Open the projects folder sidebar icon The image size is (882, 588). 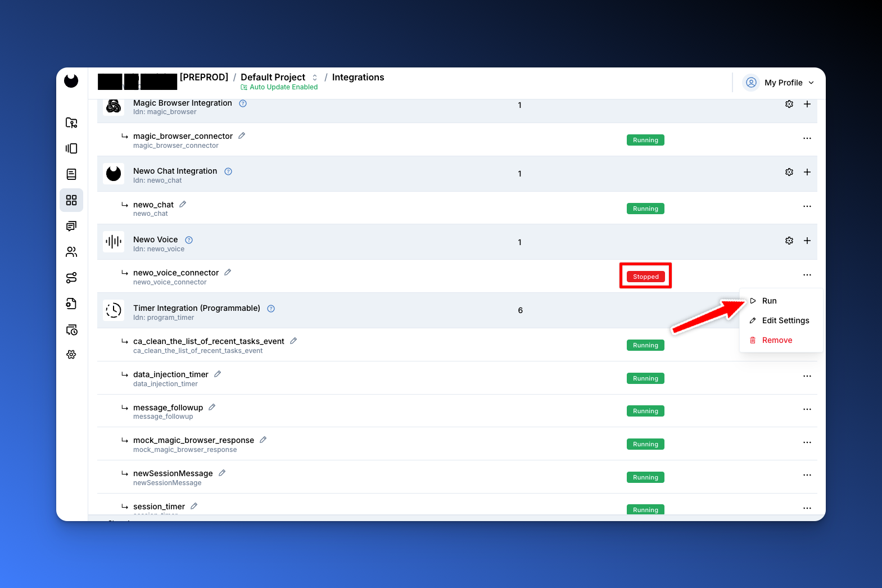[x=71, y=123]
